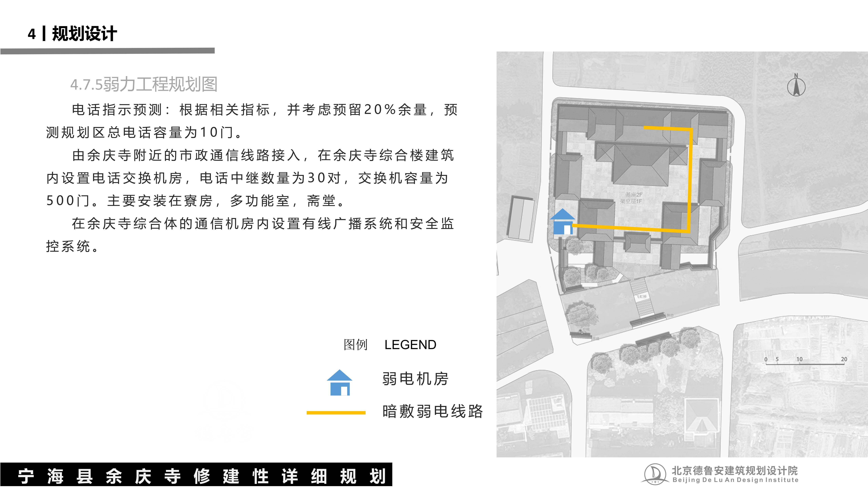Click the design institute logo emblem

click(655, 474)
